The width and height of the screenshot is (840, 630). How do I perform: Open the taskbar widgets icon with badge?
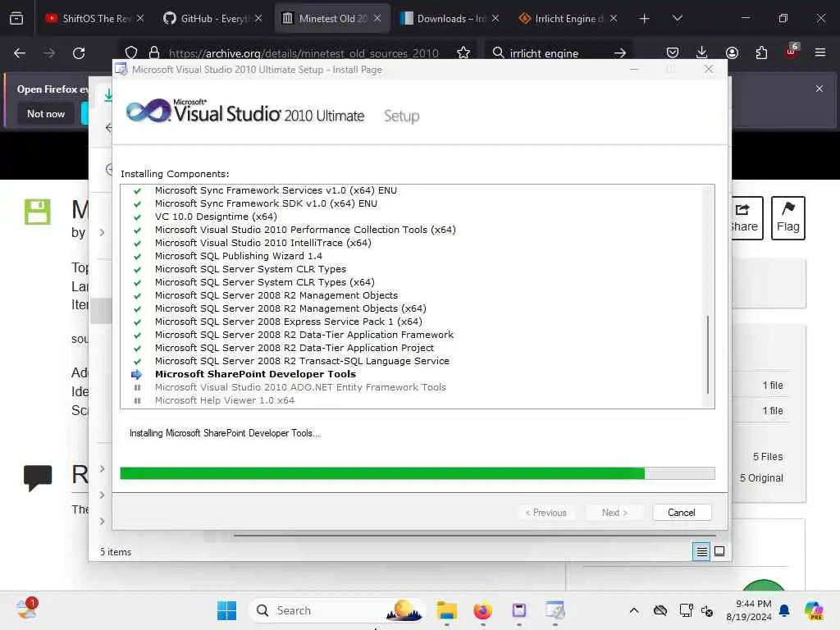27,609
